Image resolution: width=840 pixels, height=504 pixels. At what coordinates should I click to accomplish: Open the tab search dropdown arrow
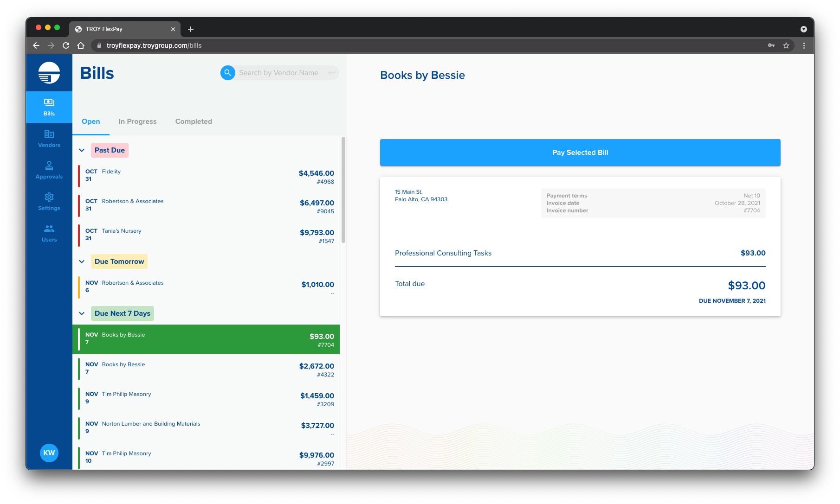coord(804,29)
